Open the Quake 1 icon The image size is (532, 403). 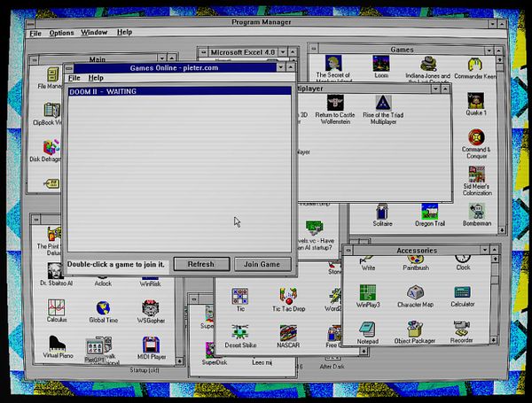point(475,101)
